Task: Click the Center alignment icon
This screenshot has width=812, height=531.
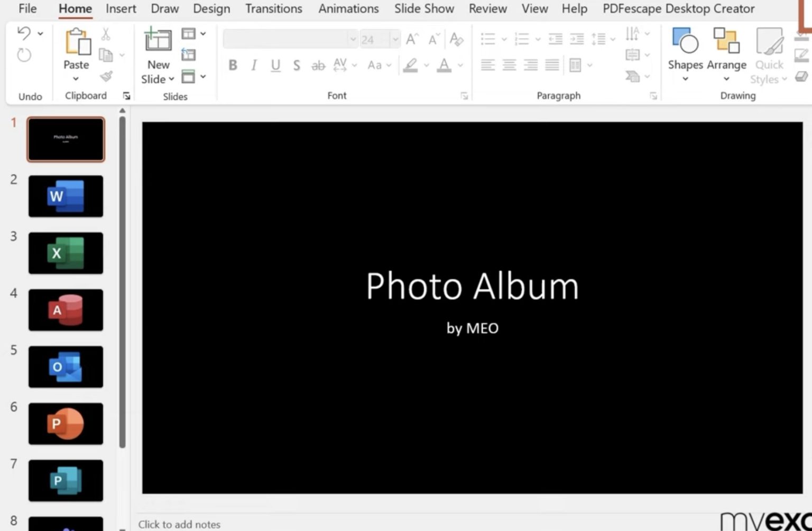Action: pos(509,65)
